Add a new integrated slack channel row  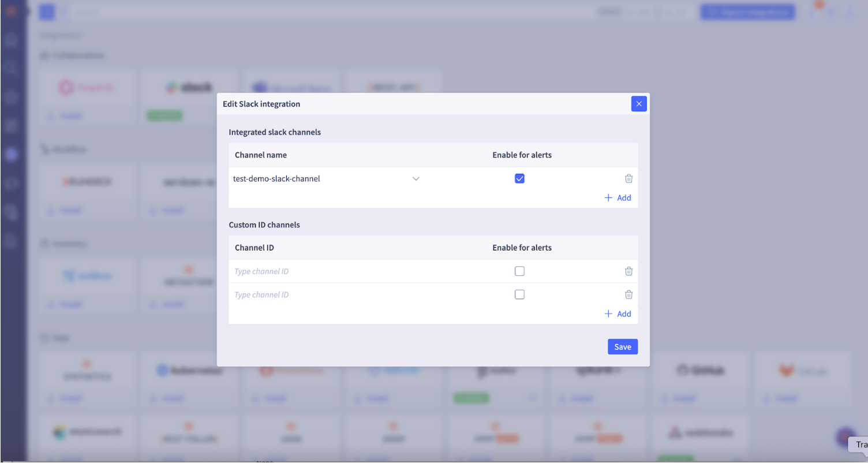pos(618,197)
